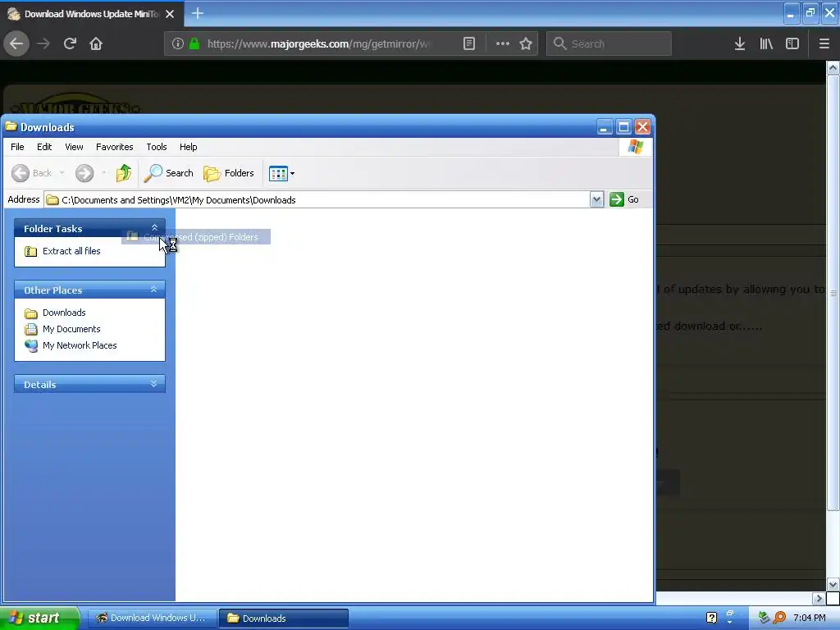This screenshot has height=630, width=840.
Task: Select the Download Windows Update MiniTool tab
Action: tap(92, 14)
